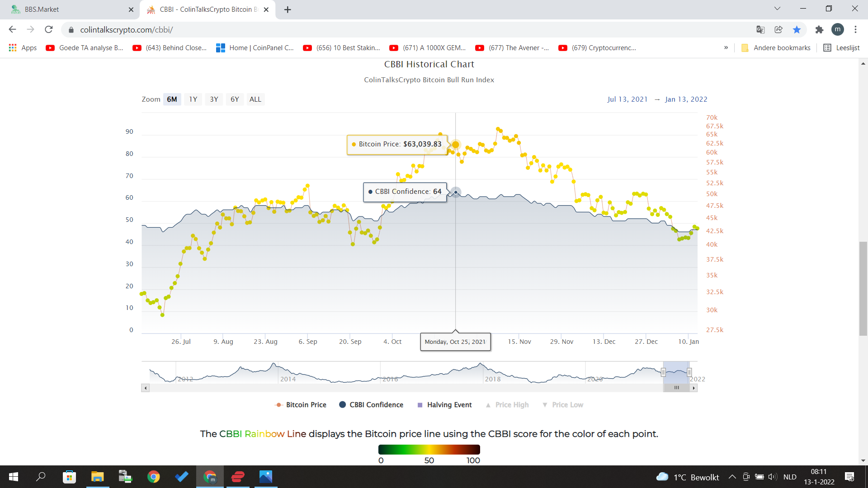The height and width of the screenshot is (488, 868).
Task: Go forward to the next page
Action: click(30, 29)
